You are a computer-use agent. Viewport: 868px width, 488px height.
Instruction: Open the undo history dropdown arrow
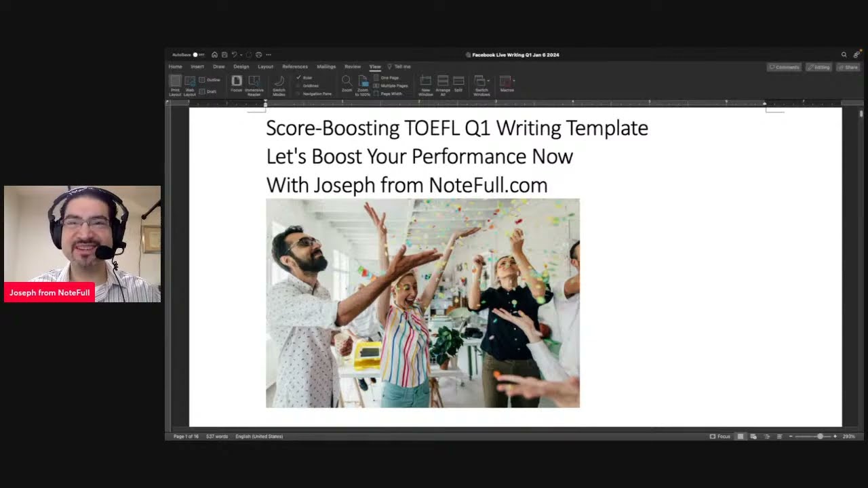coord(241,55)
